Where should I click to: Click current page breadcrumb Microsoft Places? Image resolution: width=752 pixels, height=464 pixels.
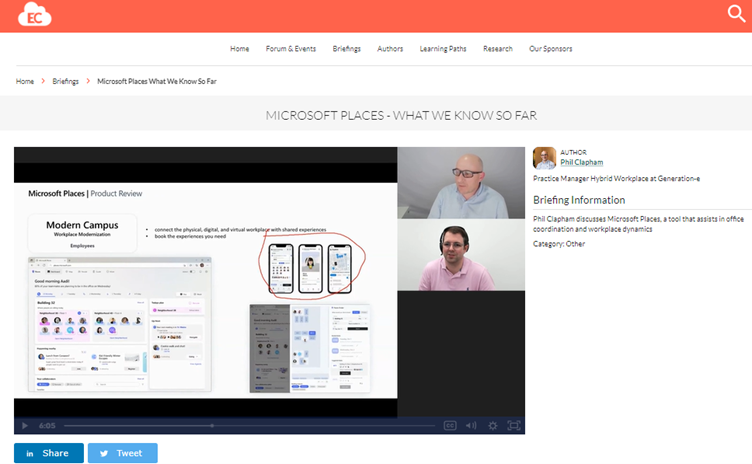157,82
